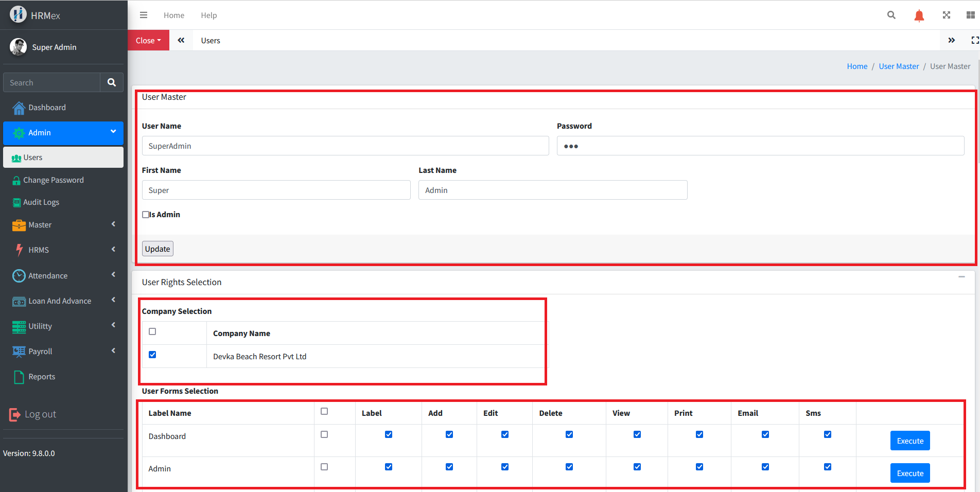This screenshot has height=492, width=980.
Task: Open the Close dropdown button
Action: tap(148, 41)
